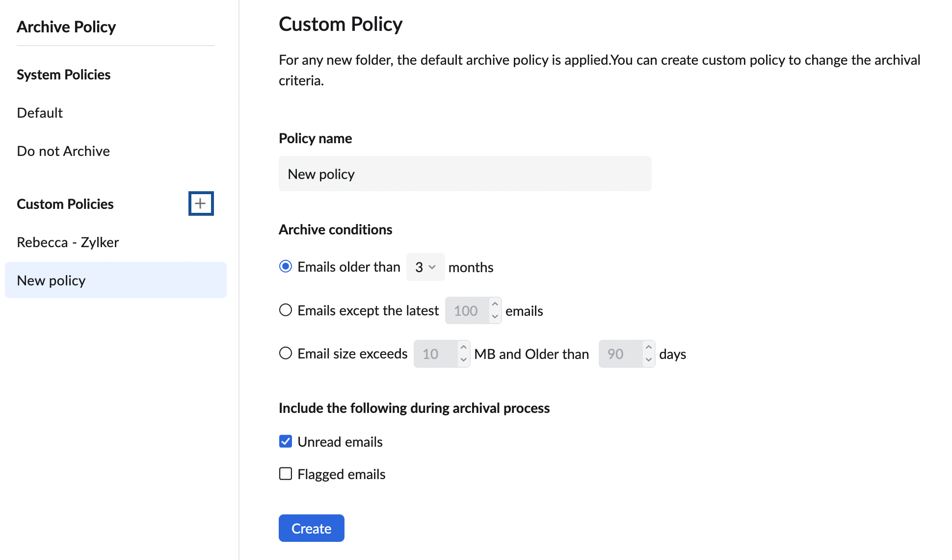Click the Archive conditions heading

click(336, 229)
